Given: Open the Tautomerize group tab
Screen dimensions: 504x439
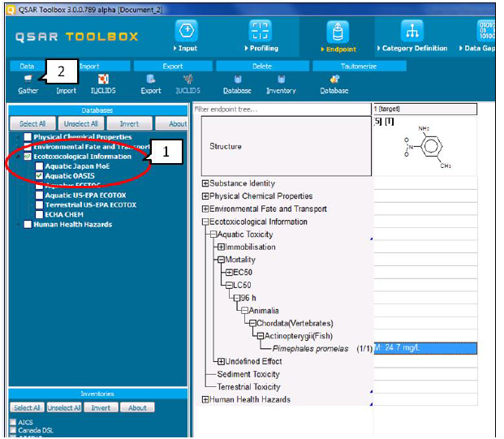Looking at the screenshot, I should (360, 67).
